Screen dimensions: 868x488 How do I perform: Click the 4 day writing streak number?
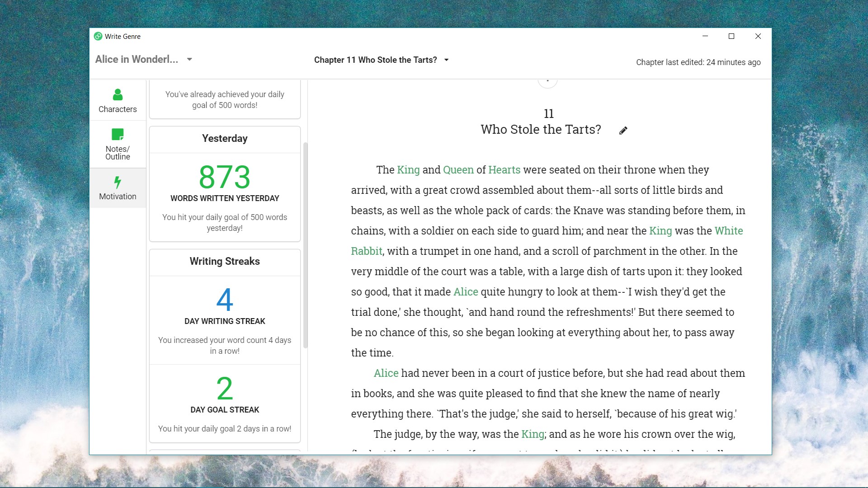[x=225, y=300]
